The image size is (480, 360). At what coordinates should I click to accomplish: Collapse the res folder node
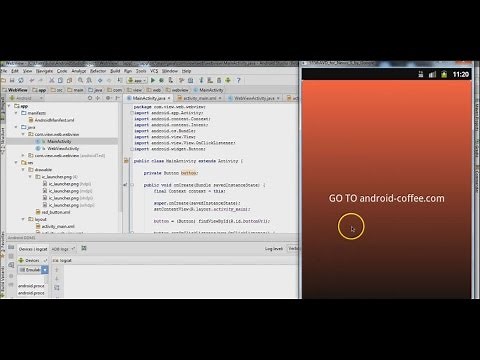(x=16, y=163)
